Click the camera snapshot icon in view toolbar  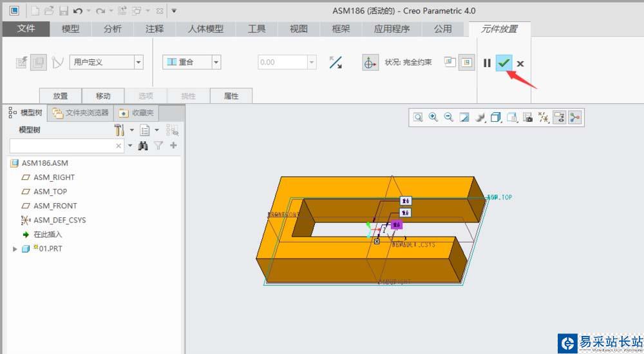528,117
